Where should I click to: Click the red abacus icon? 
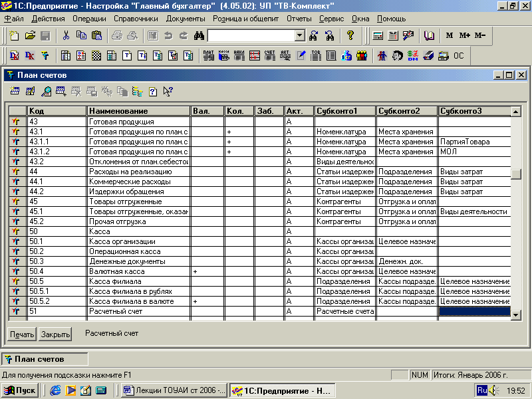pos(255,56)
